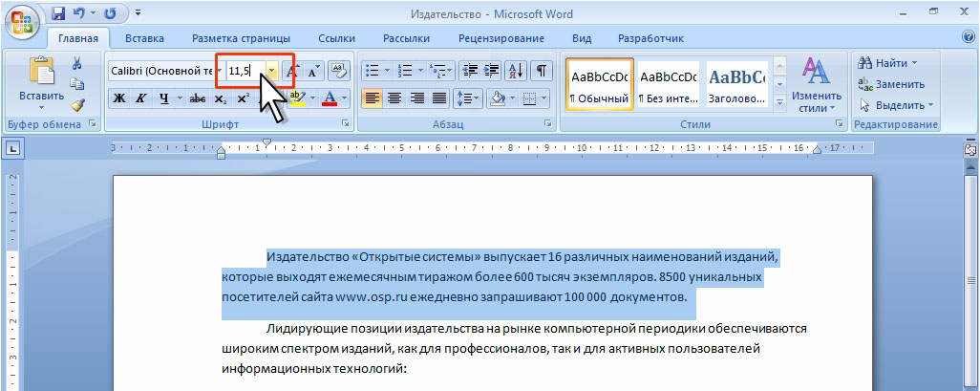980x391 pixels.
Task: Center the paragraph text
Action: pyautogui.click(x=394, y=98)
